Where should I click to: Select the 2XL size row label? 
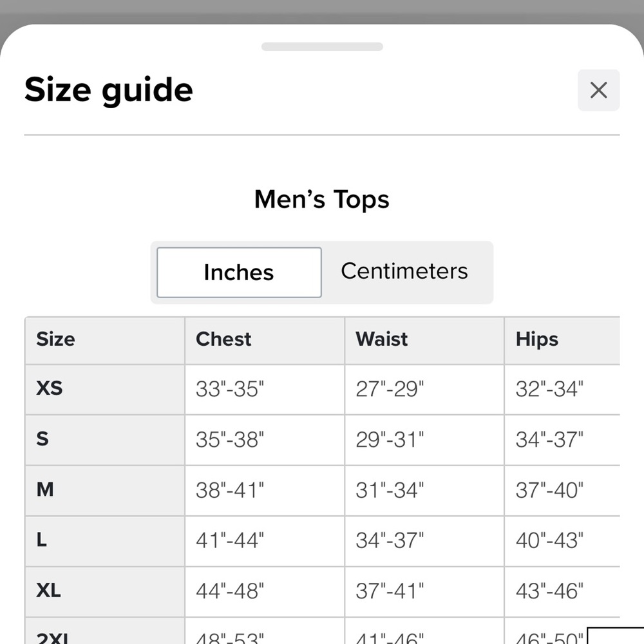[x=52, y=638]
